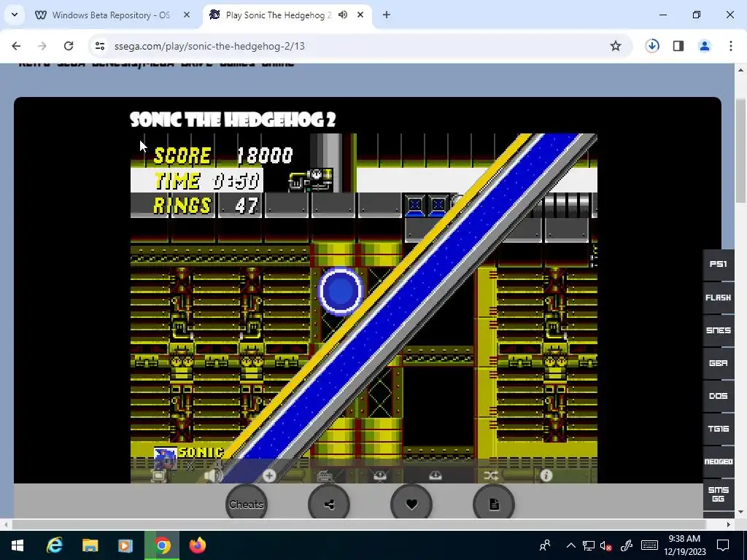Open the DOS sidebar tab
Viewport: 747px width, 560px height.
(x=719, y=396)
